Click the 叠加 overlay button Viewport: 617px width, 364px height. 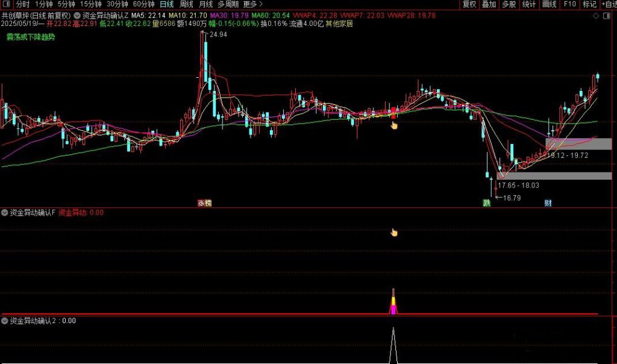[x=489, y=4]
